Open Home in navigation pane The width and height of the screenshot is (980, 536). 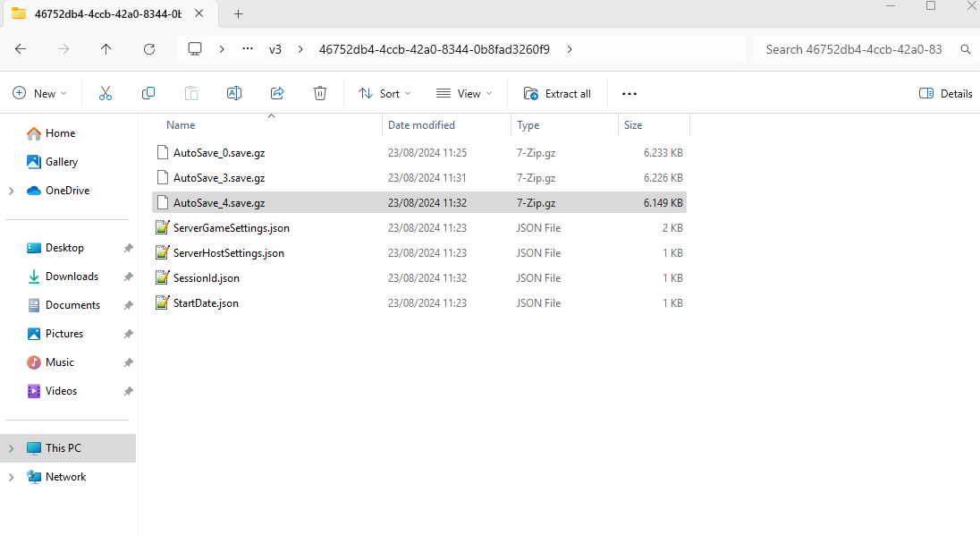(x=60, y=133)
